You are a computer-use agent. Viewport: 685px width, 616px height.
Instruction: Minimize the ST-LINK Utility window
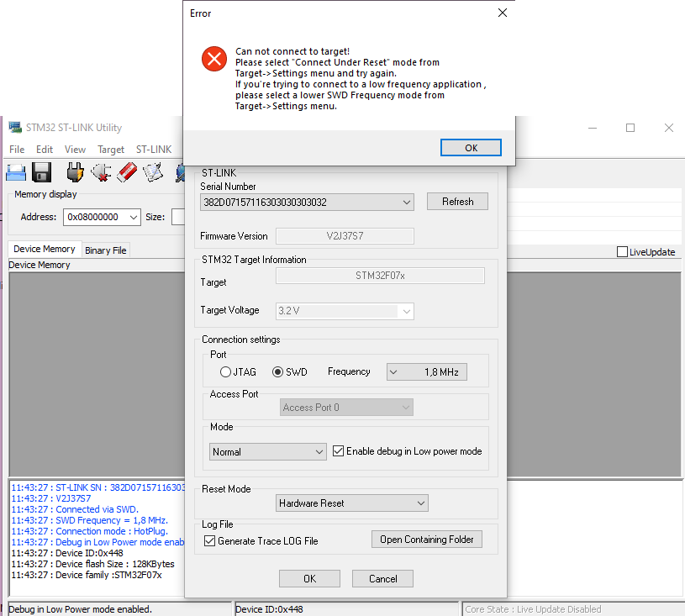point(593,128)
